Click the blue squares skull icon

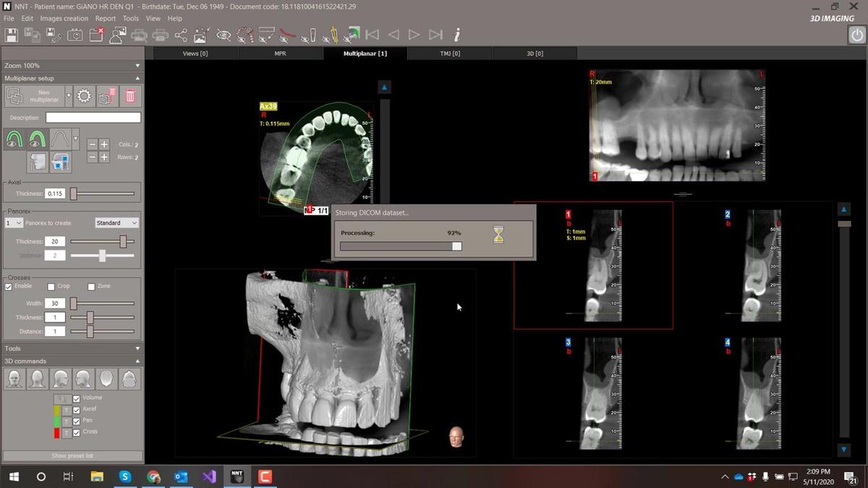tap(61, 162)
